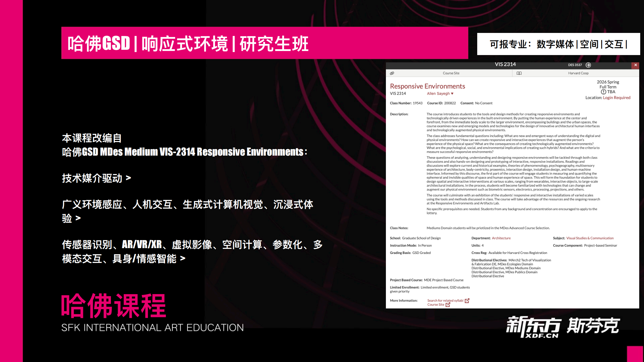The height and width of the screenshot is (362, 644).
Task: Open the Course Site tab in top bar
Action: point(451,73)
